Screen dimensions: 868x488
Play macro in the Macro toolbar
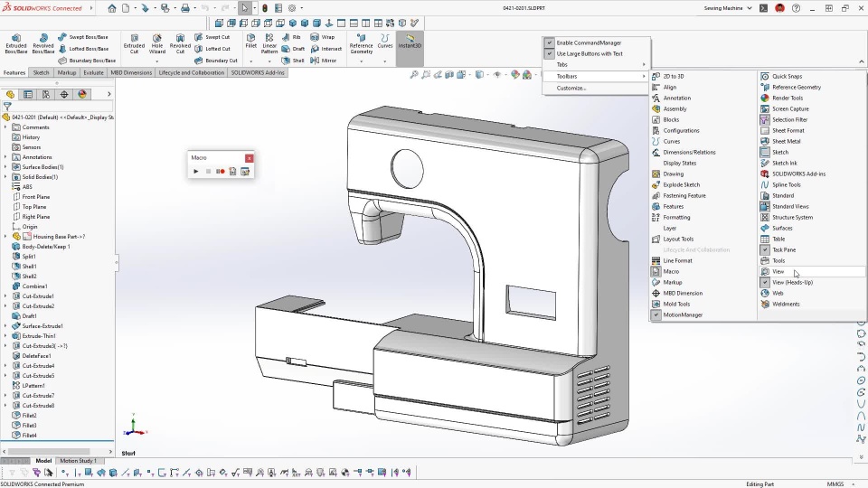point(196,172)
